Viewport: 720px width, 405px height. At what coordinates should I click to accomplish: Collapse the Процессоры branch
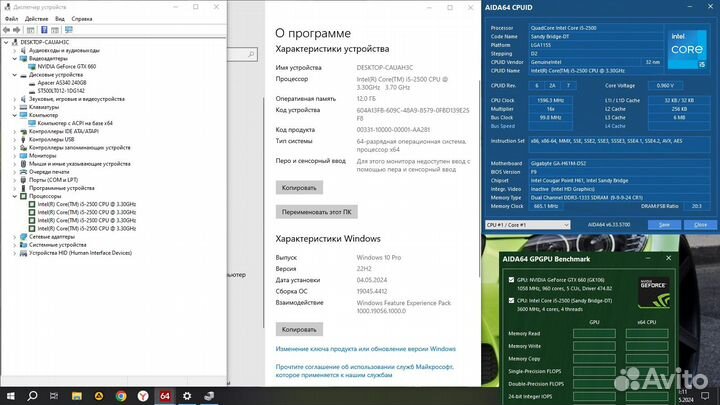15,196
